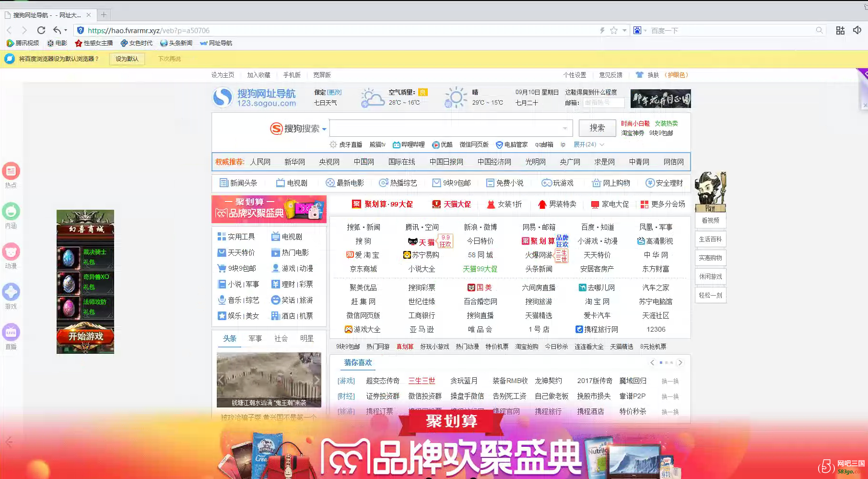This screenshot has width=868, height=479.
Task: Click 下次再说 in the notification bar
Action: click(x=170, y=59)
